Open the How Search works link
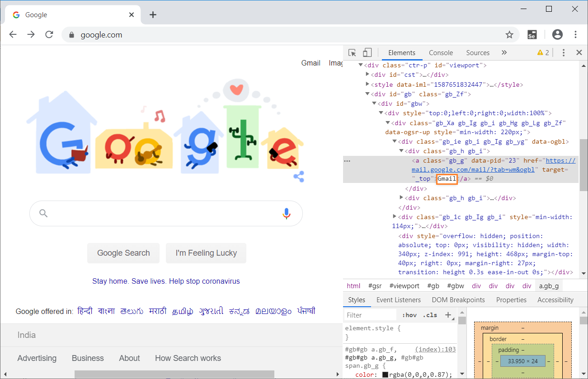588x379 pixels. tap(188, 358)
